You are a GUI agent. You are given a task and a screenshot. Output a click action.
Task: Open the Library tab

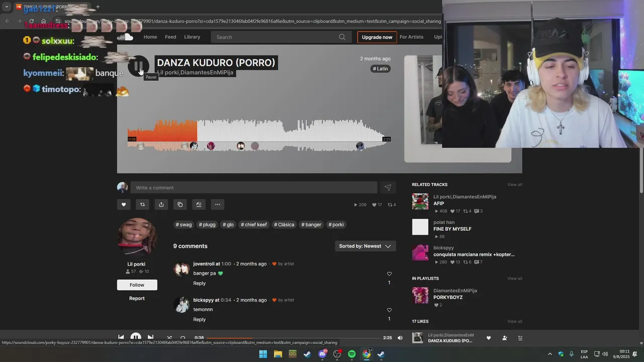(x=192, y=37)
